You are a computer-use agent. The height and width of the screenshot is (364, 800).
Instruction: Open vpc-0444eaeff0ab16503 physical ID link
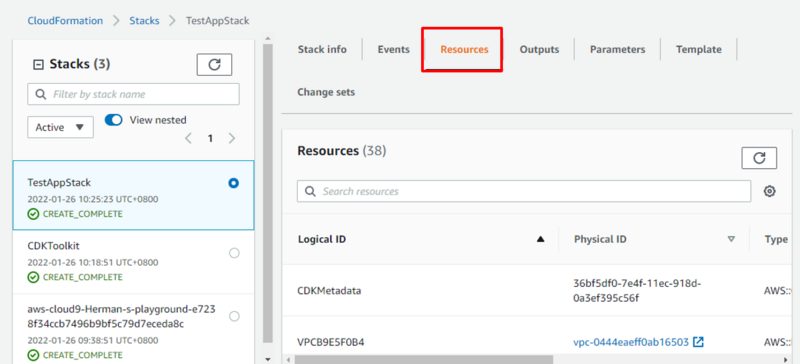click(x=631, y=342)
